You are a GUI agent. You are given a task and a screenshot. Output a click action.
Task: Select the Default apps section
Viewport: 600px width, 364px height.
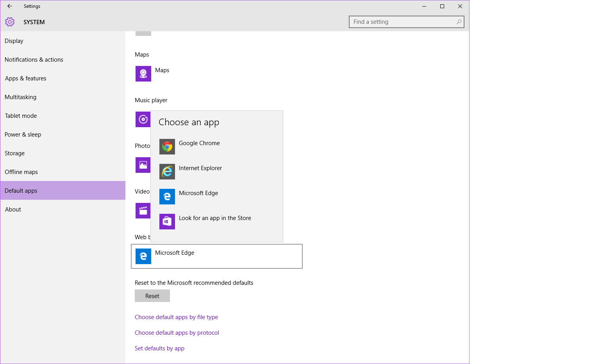point(63,190)
